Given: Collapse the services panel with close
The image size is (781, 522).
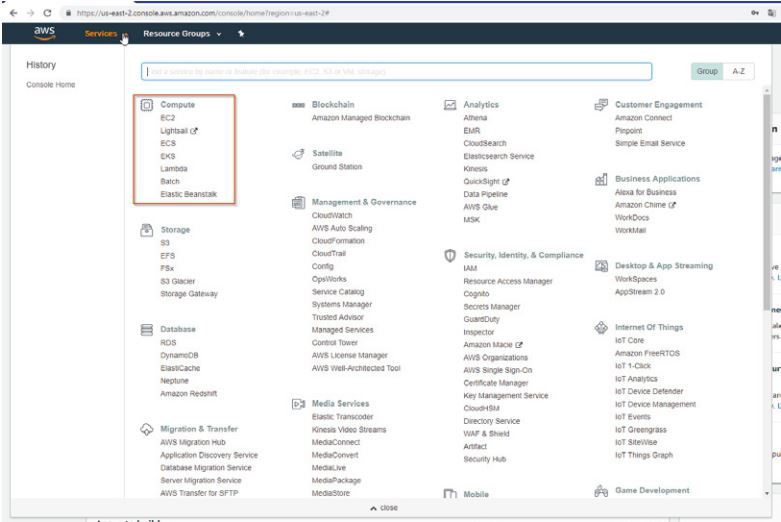Looking at the screenshot, I should pos(384,508).
